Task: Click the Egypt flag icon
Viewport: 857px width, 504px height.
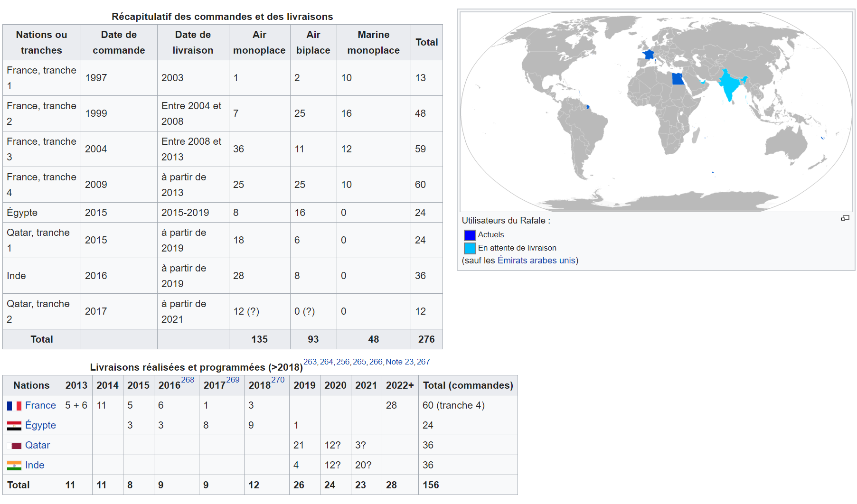Action: (14, 426)
